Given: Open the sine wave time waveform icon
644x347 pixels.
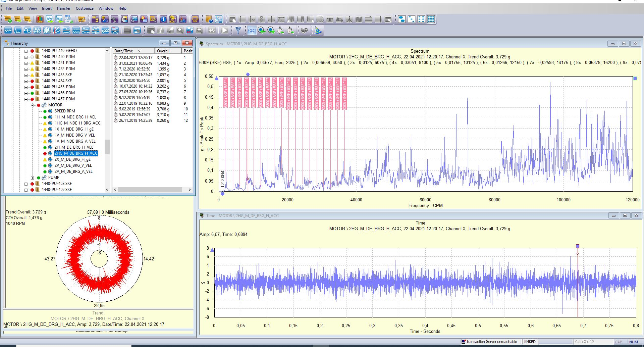Looking at the screenshot, I should [x=28, y=31].
